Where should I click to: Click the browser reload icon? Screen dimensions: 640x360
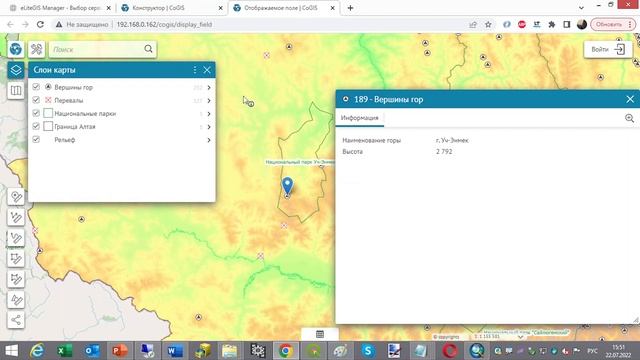(40, 24)
